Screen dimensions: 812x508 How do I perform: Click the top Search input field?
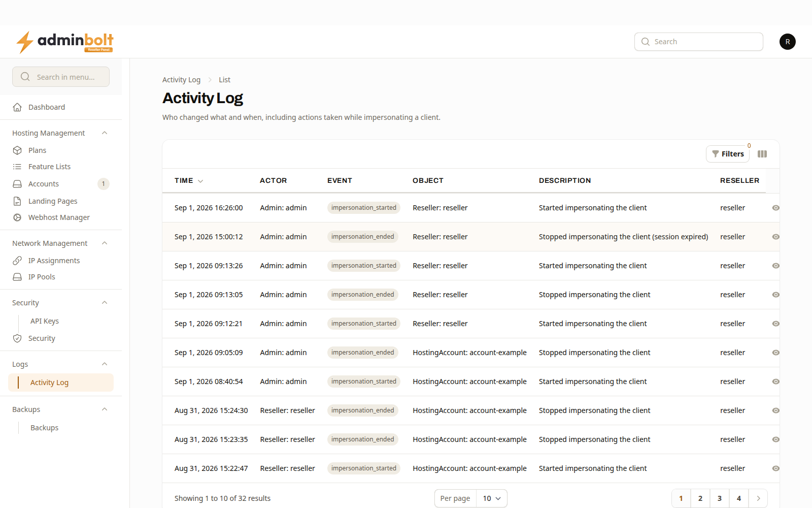[698, 42]
